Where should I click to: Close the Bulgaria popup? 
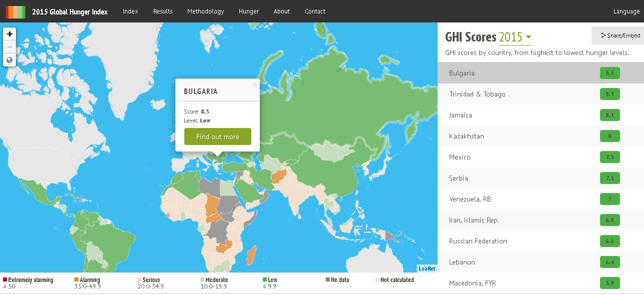point(254,85)
